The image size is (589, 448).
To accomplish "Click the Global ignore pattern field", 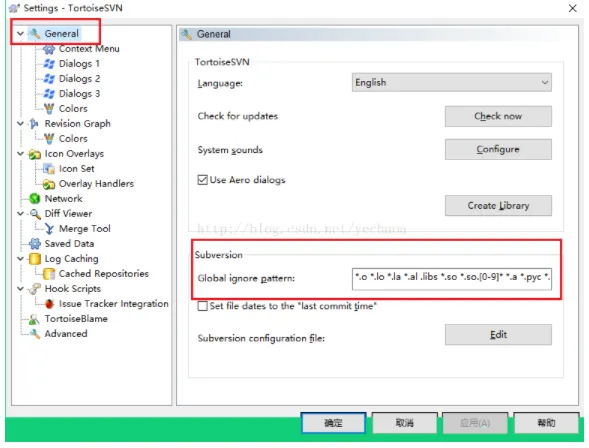I will click(x=452, y=279).
